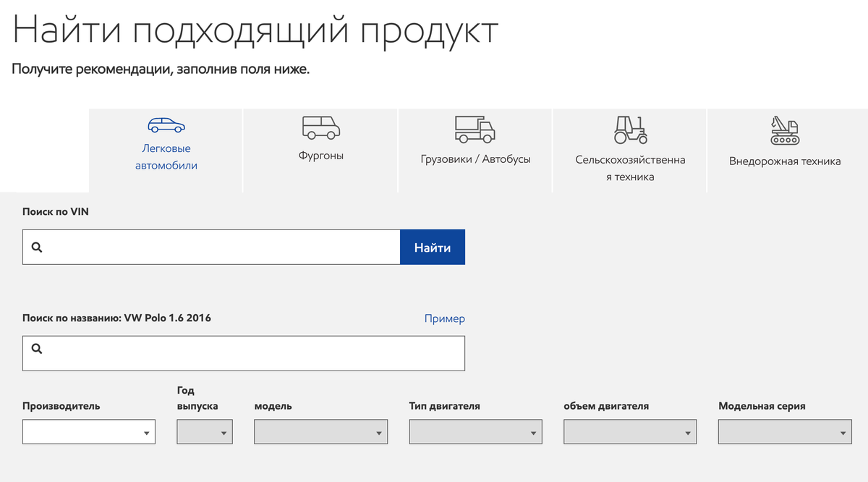Screen dimensions: 868x482
Task: Click the excavator icon for off-road machinery
Action: (785, 130)
